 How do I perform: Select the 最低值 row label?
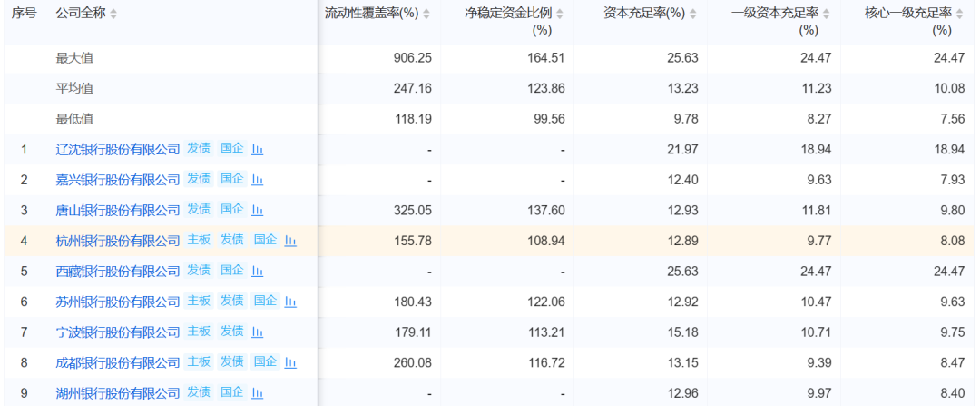[x=74, y=119]
